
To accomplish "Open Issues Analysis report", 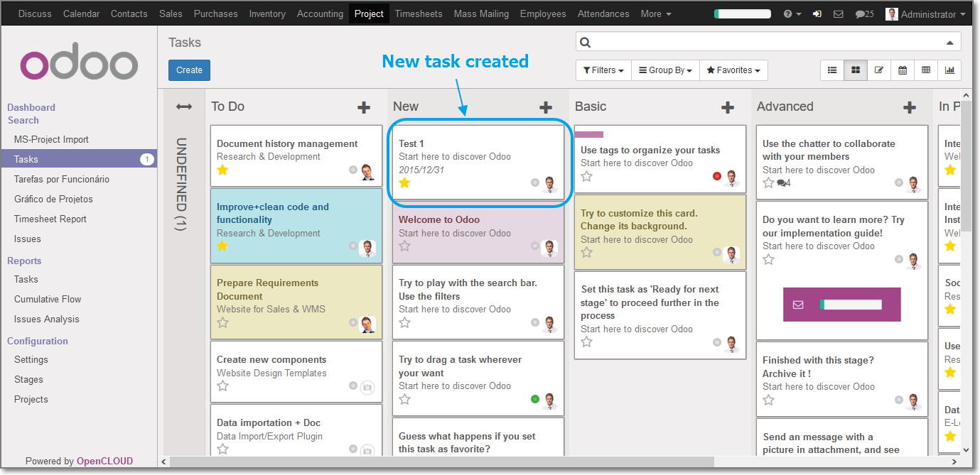I will coord(47,320).
